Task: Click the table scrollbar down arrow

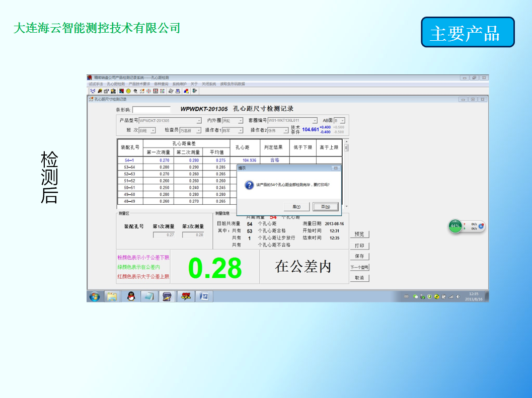Action: tap(346, 206)
